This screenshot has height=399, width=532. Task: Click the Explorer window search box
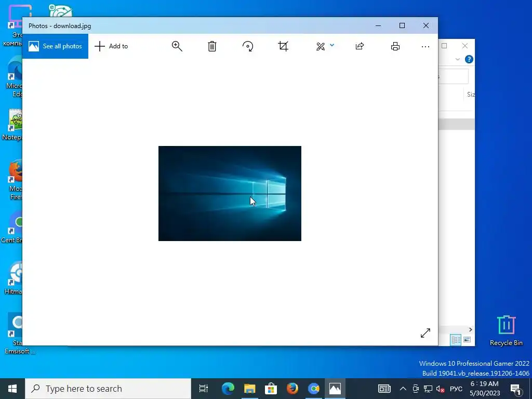[x=453, y=76]
